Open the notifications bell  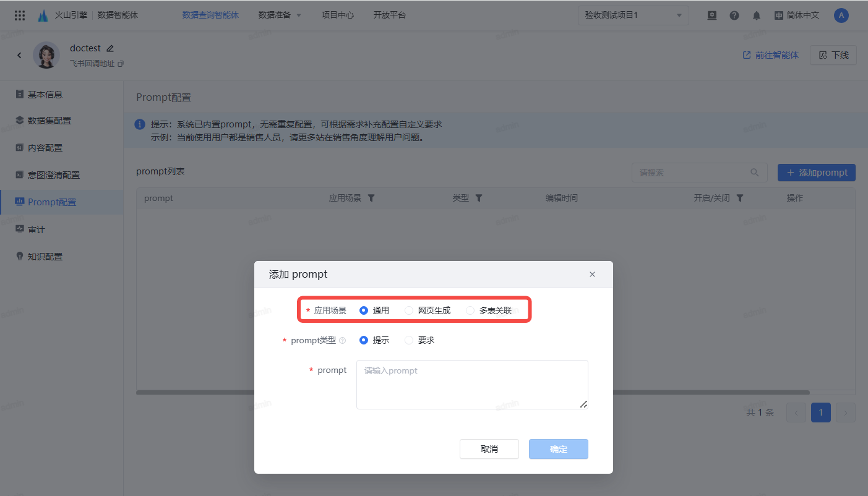(x=757, y=15)
